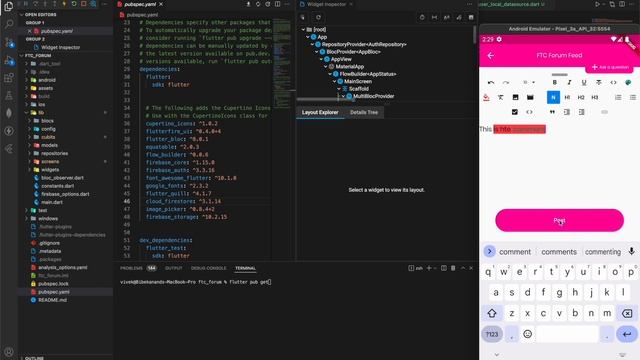The width and height of the screenshot is (640, 360).
Task: Open the Explorer view in activity bar
Action: 8,6
